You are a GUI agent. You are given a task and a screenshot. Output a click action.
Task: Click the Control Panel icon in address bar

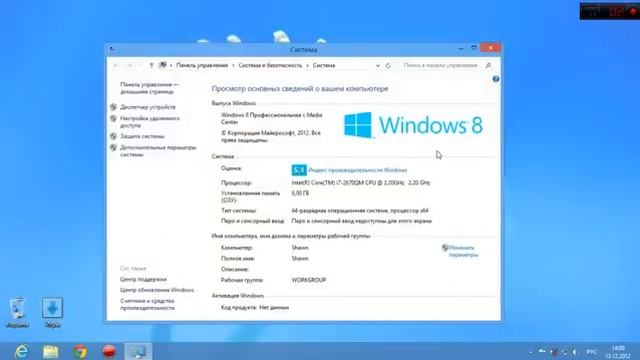pos(163,65)
